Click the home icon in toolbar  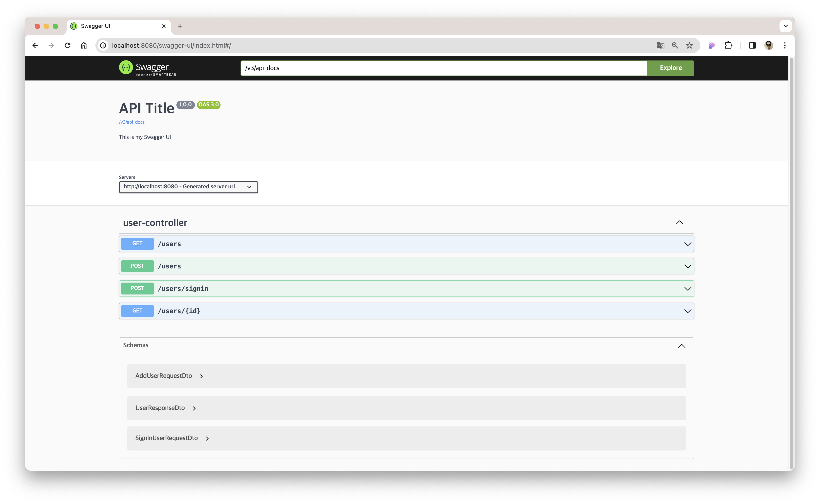click(84, 45)
